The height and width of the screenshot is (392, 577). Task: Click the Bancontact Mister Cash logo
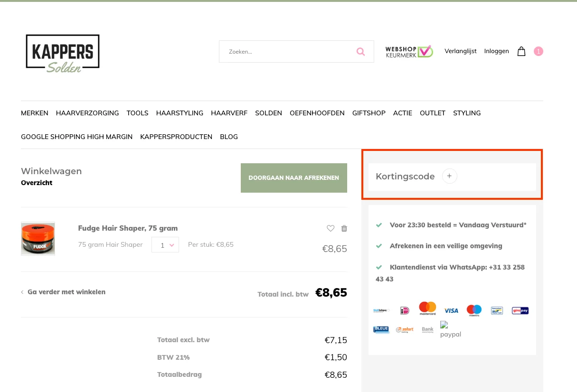(x=497, y=310)
